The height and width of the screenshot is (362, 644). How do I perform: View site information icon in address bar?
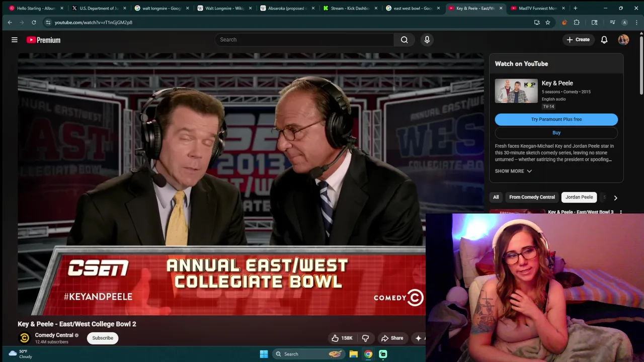pyautogui.click(x=48, y=22)
